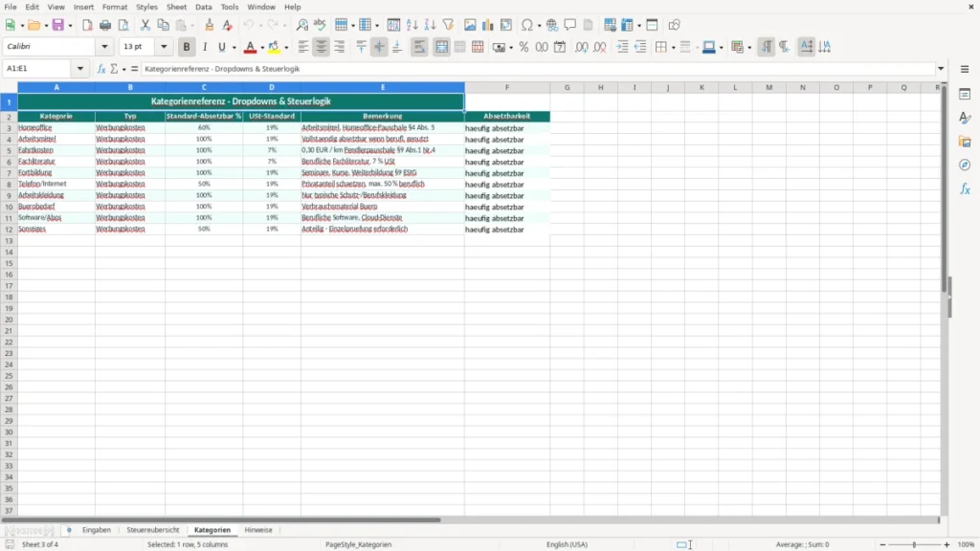The height and width of the screenshot is (551, 980).
Task: Open sidebar Styles panel
Action: click(965, 118)
